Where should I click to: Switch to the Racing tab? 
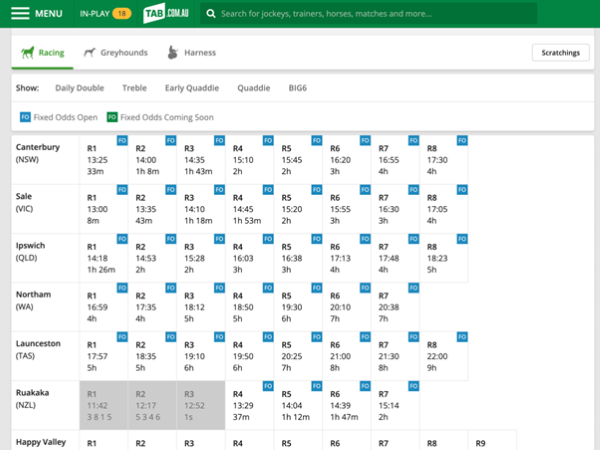point(42,52)
